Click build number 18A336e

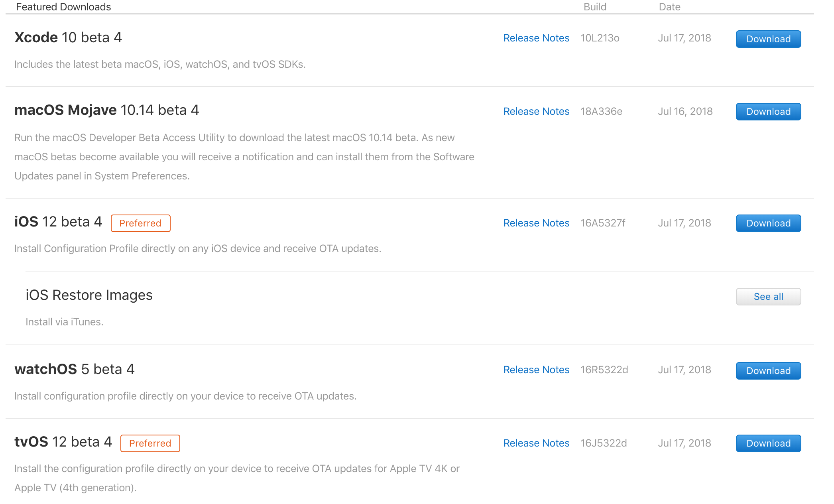(x=601, y=111)
